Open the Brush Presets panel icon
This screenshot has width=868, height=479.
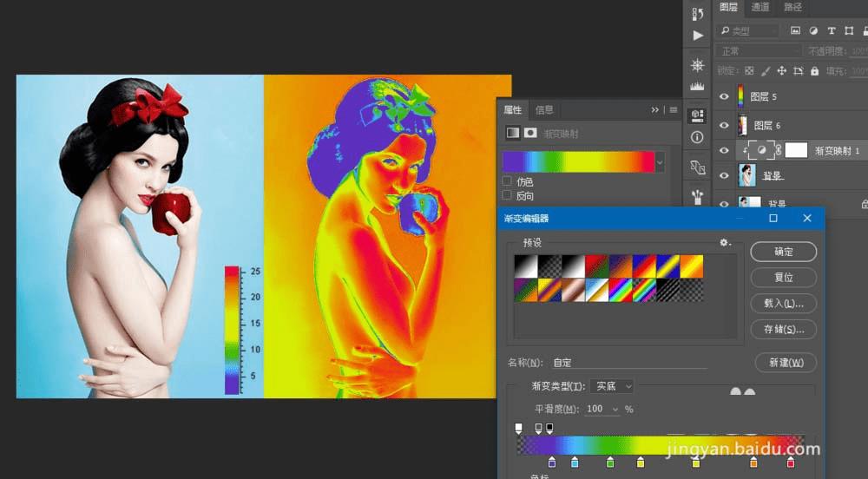click(x=698, y=196)
